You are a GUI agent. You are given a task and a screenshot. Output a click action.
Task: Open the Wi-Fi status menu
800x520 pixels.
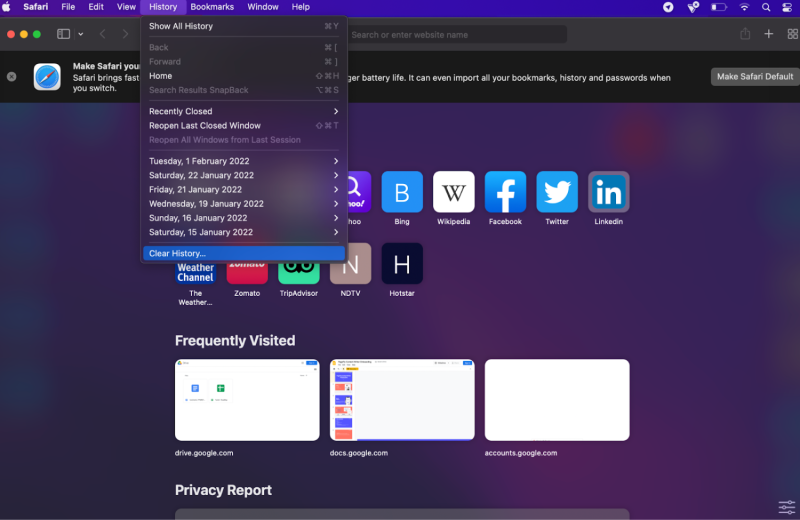(744, 7)
